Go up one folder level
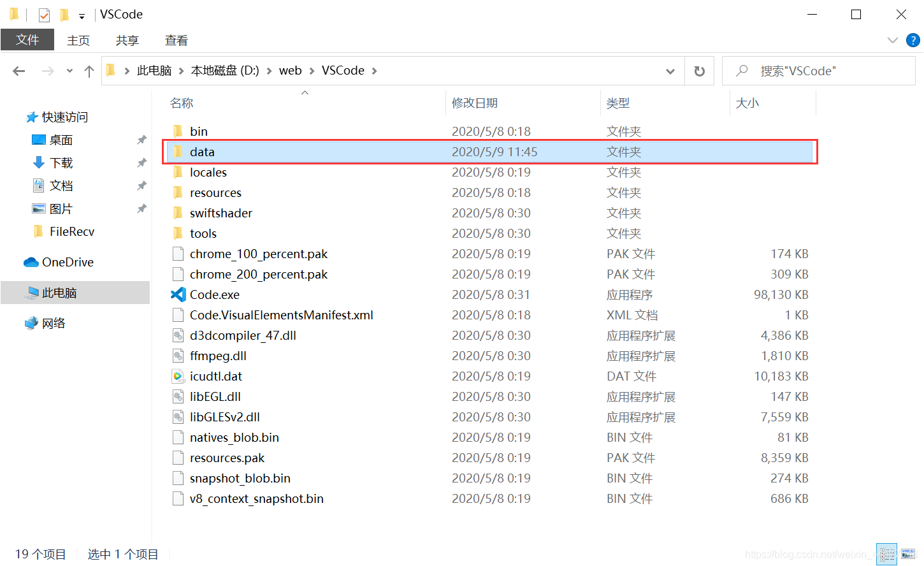 pyautogui.click(x=89, y=71)
